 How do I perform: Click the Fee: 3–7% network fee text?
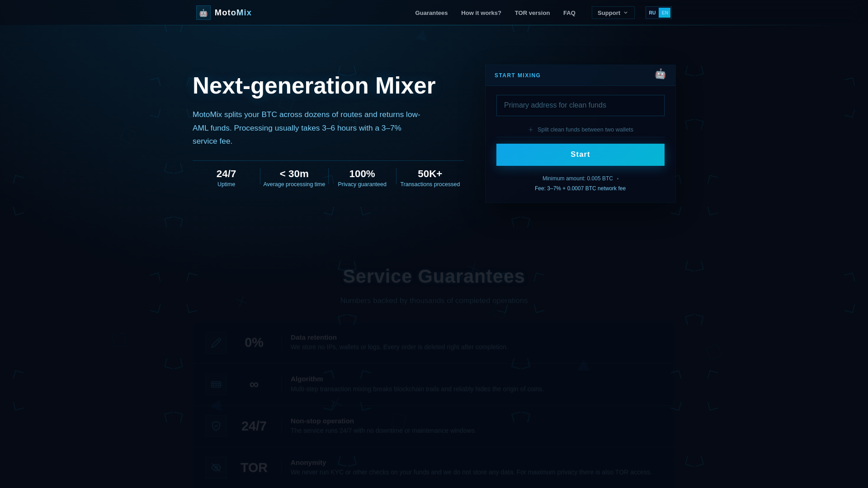coord(580,188)
